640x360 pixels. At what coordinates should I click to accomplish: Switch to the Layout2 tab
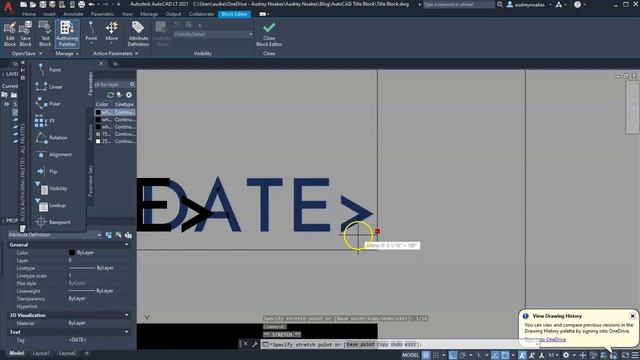click(67, 353)
